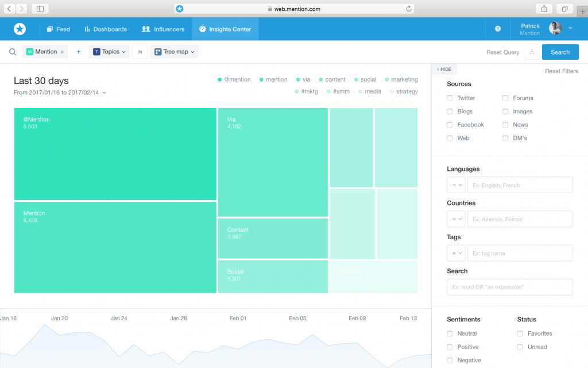
Task: Click Patrick's profile avatar
Action: pos(555,28)
